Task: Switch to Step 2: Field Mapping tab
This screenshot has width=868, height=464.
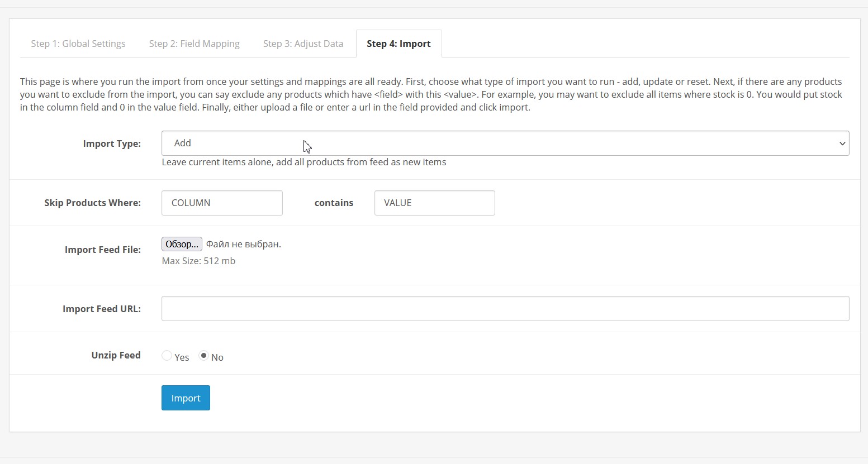Action: 194,44
